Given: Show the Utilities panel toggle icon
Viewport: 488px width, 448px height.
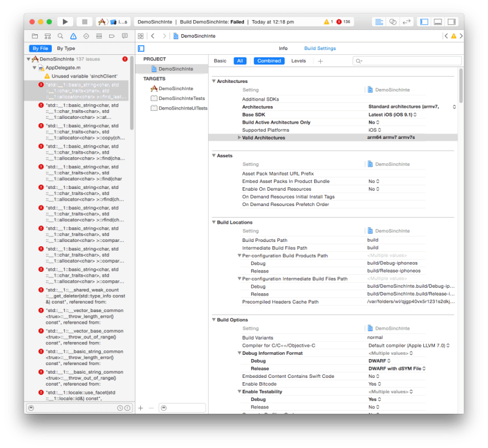Looking at the screenshot, I should [x=451, y=21].
